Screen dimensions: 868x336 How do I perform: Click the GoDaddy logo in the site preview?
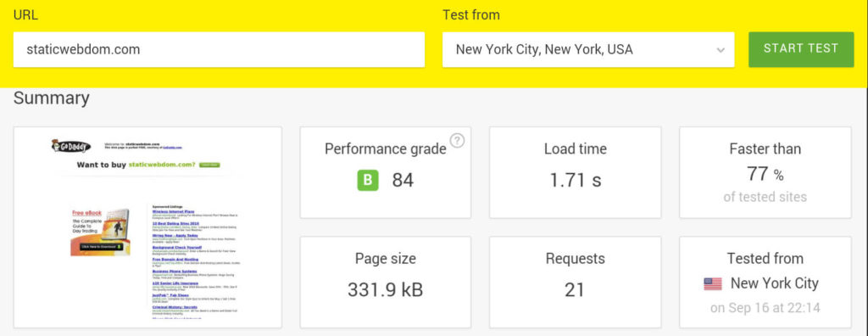click(71, 147)
